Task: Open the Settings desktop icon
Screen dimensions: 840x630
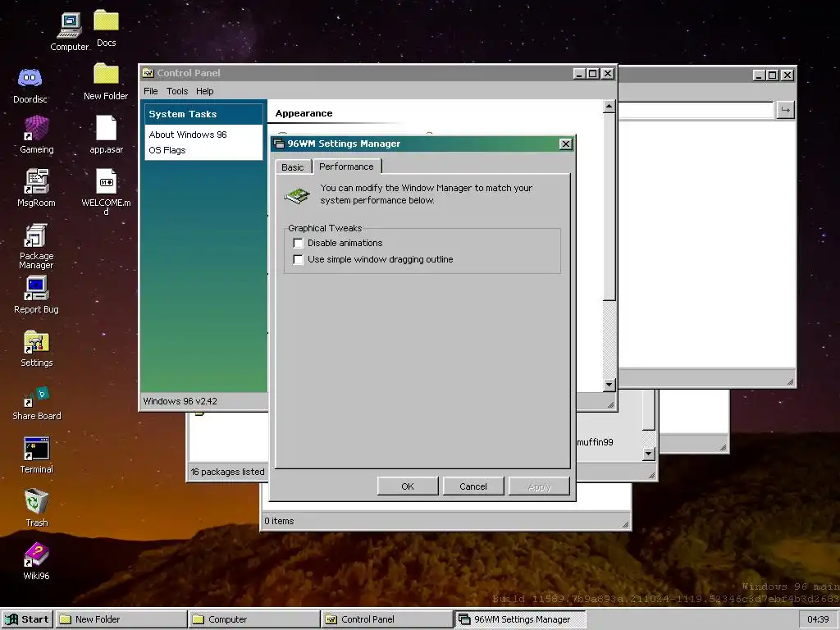Action: coord(36,348)
